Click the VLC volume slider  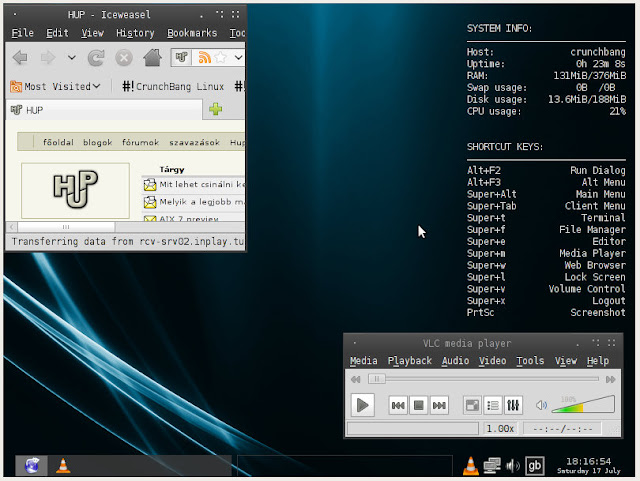point(583,404)
